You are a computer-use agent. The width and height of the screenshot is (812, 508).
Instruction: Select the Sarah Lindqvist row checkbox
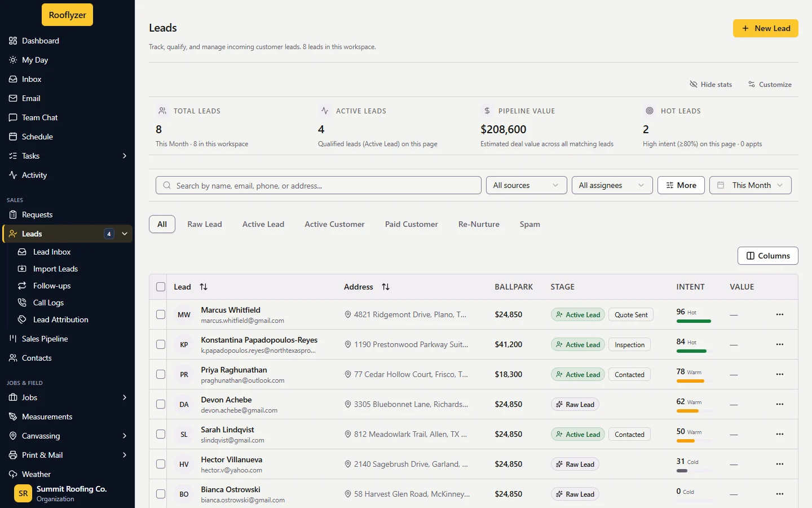[161, 434]
